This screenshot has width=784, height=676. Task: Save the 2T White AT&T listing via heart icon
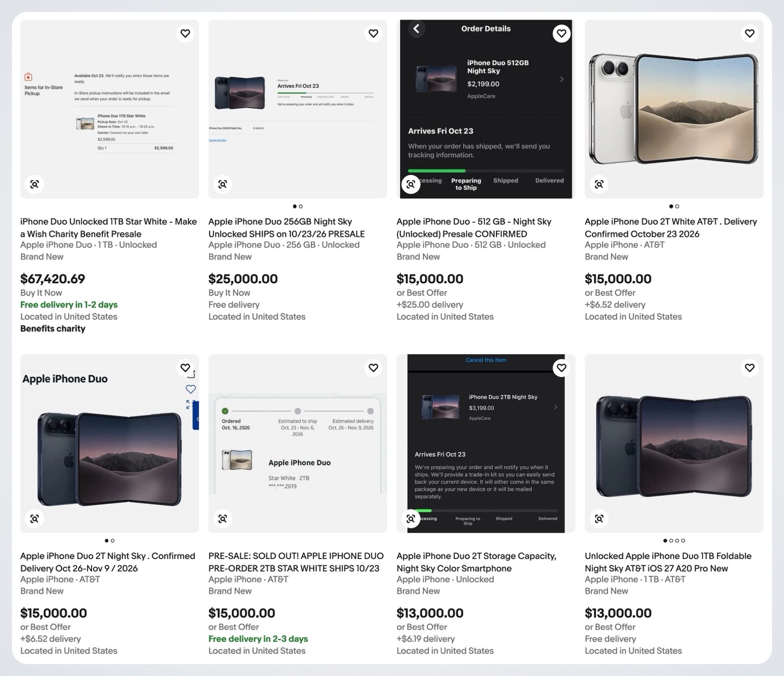(750, 34)
